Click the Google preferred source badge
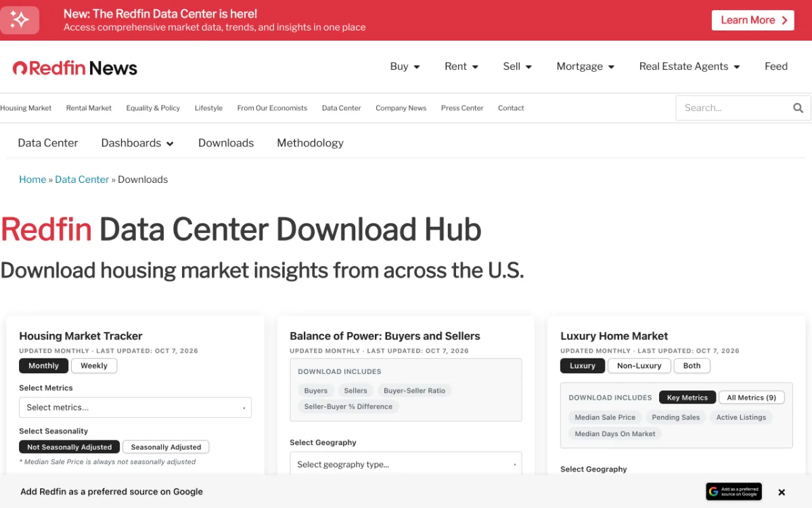812x508 pixels. coord(734,492)
